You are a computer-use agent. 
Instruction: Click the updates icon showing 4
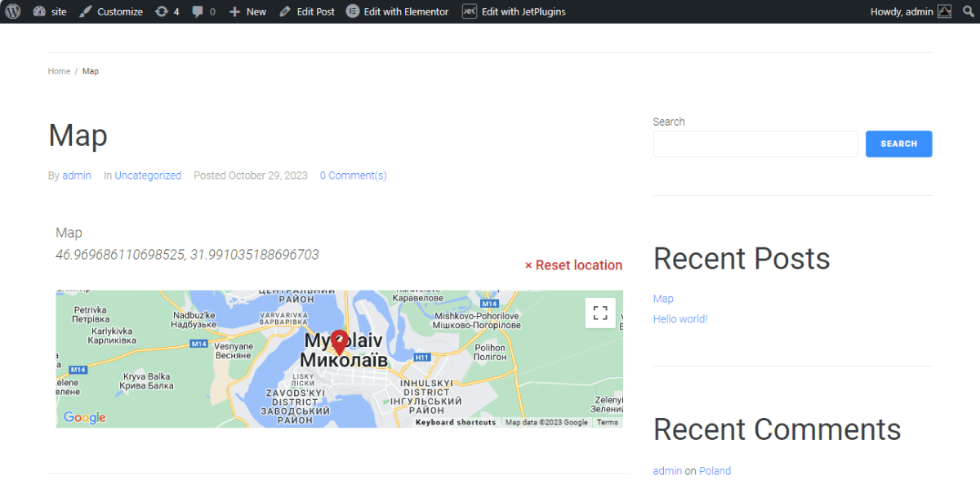[167, 11]
